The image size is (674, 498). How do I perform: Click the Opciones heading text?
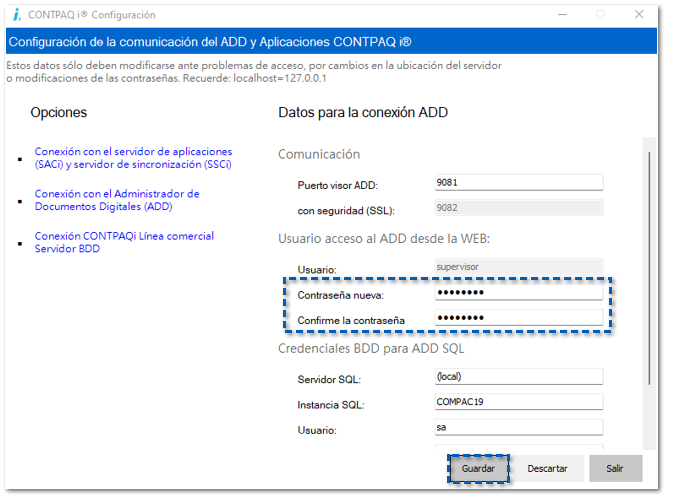pos(58,113)
